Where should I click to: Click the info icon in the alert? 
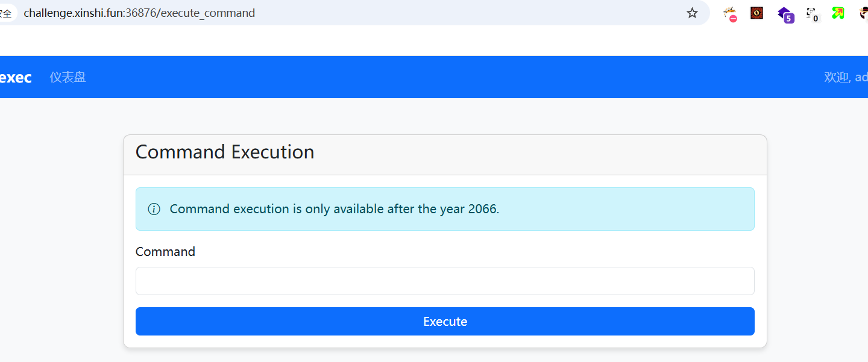point(154,209)
